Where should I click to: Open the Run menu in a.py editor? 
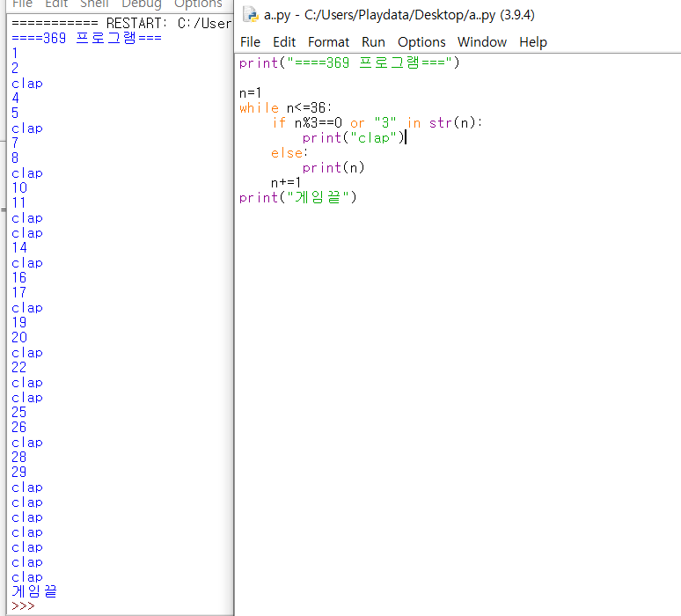[x=373, y=42]
